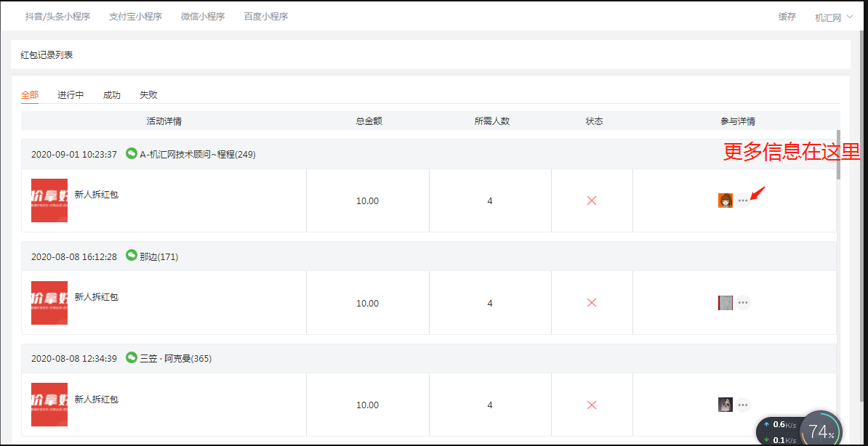The image size is (868, 446).
Task: Switch to the 进行中 tab
Action: (71, 94)
